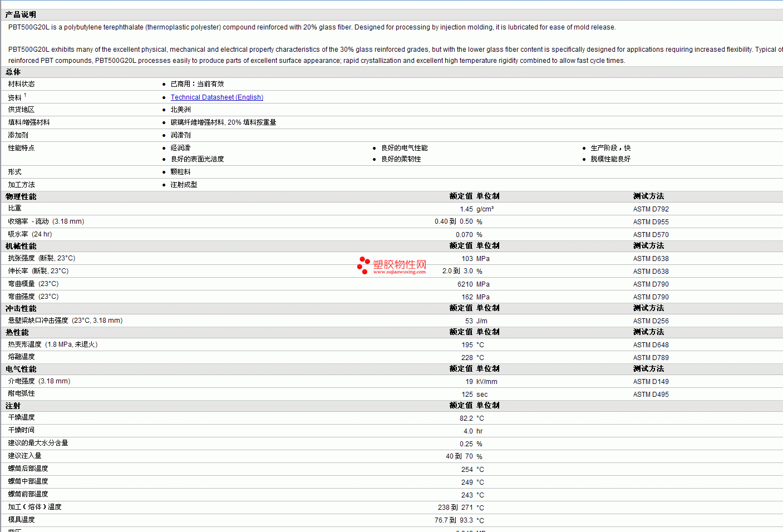Select the 良好的电气性能 feature
The width and height of the screenshot is (783, 532).
tap(405, 148)
